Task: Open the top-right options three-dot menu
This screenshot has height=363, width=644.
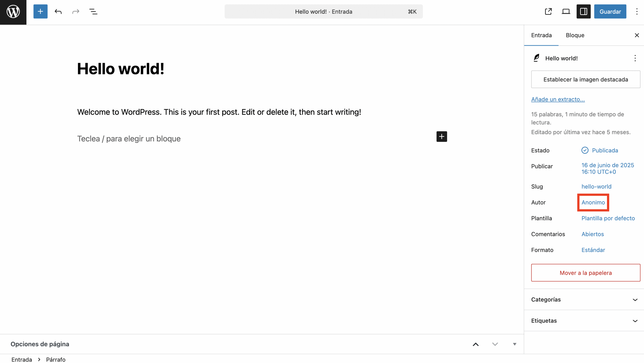Action: [637, 12]
